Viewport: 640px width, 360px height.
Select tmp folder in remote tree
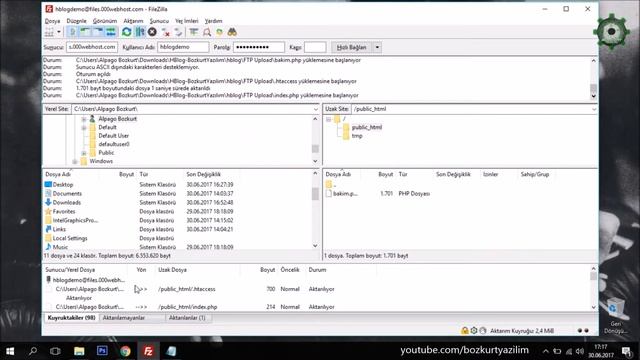tap(357, 136)
